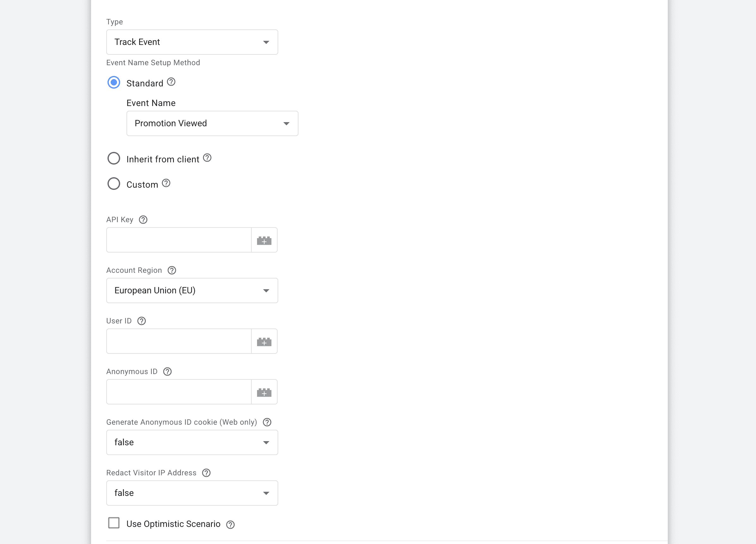Select the Custom event name setup method

point(114,184)
